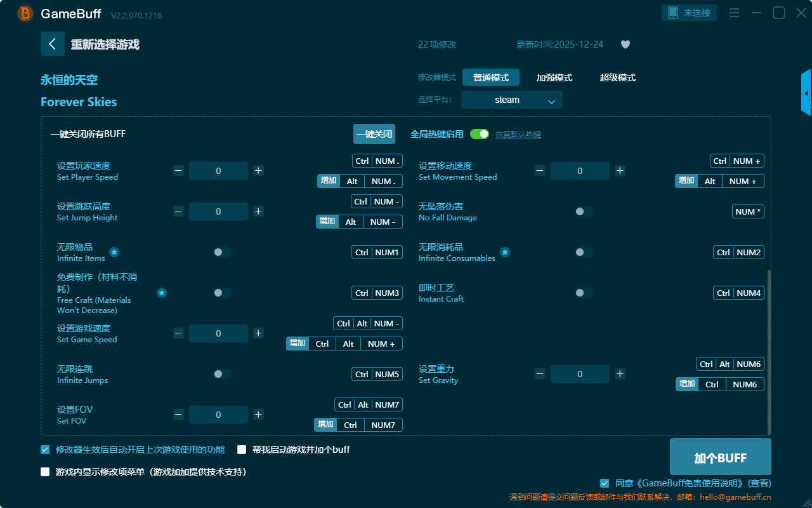Open the hamburger menu in title bar
Viewport: 812px width, 508px height.
pos(734,13)
